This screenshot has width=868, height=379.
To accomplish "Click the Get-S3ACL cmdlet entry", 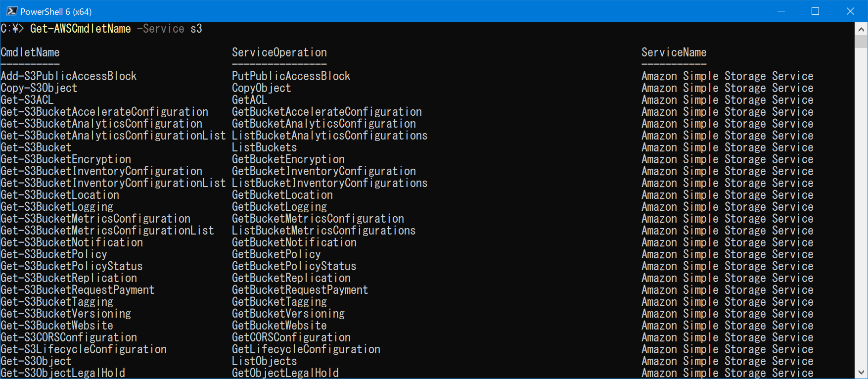I will click(25, 99).
